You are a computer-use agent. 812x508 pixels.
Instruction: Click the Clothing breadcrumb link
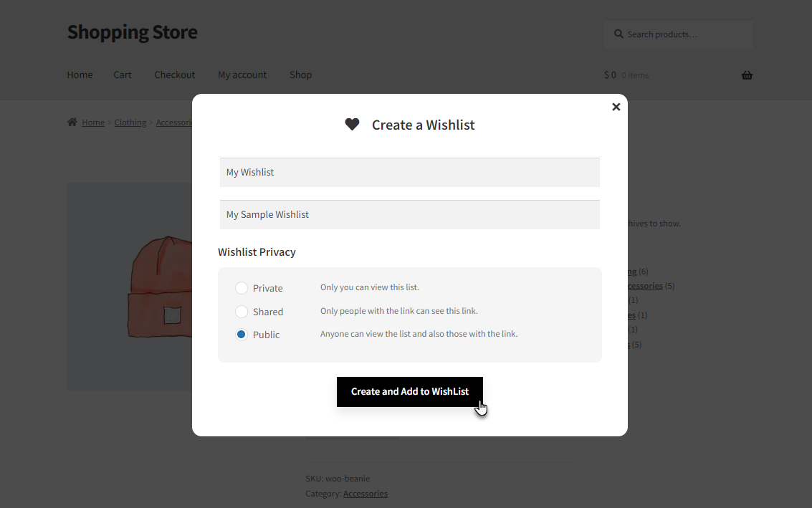(130, 123)
